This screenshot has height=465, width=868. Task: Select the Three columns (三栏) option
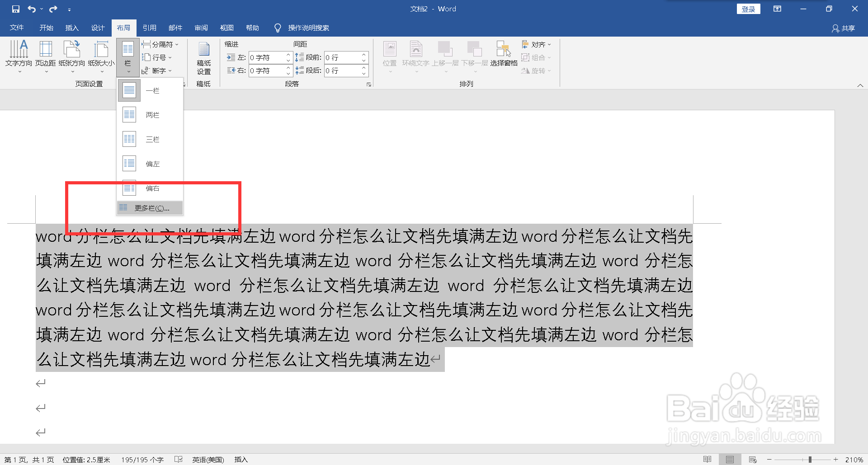(150, 139)
